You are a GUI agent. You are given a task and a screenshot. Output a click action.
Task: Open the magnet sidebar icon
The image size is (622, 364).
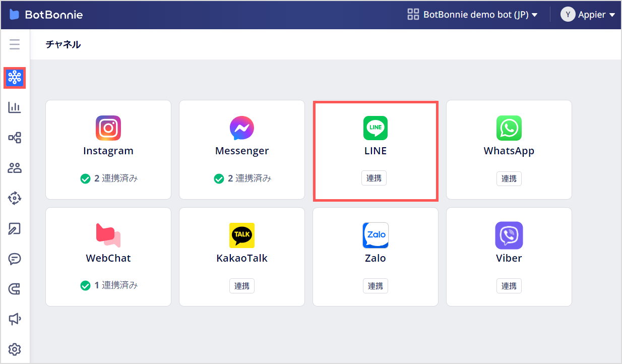15,289
